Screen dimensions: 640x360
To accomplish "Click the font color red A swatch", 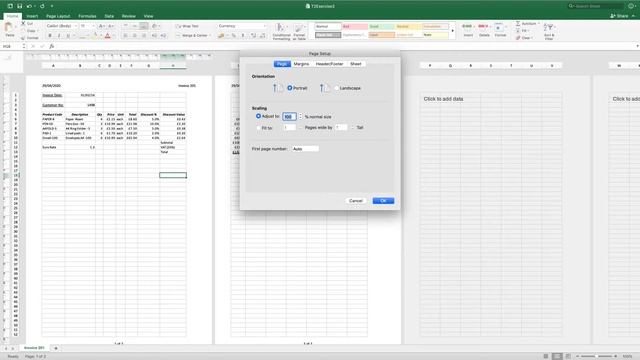I will tap(107, 36).
